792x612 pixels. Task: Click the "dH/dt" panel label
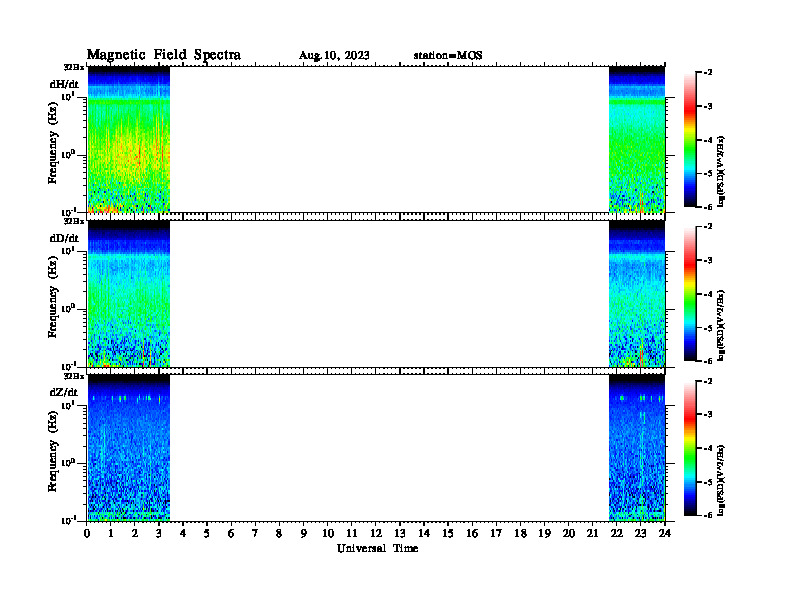64,84
